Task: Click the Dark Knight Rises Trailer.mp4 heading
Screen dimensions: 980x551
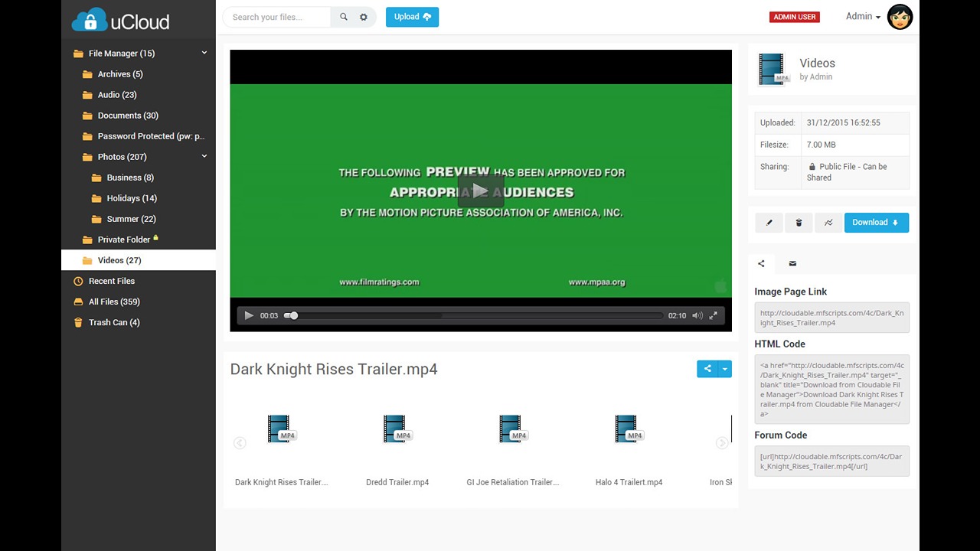Action: (x=334, y=369)
